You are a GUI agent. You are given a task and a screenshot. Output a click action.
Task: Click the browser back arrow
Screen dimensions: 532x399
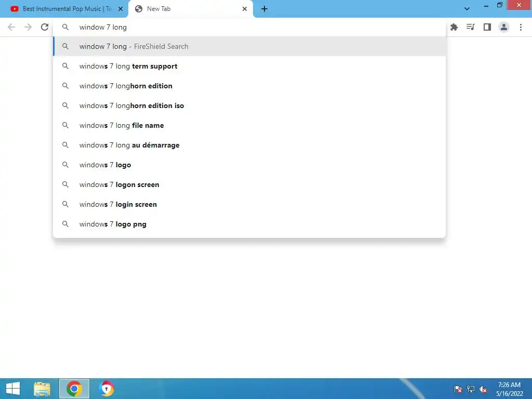tap(11, 27)
